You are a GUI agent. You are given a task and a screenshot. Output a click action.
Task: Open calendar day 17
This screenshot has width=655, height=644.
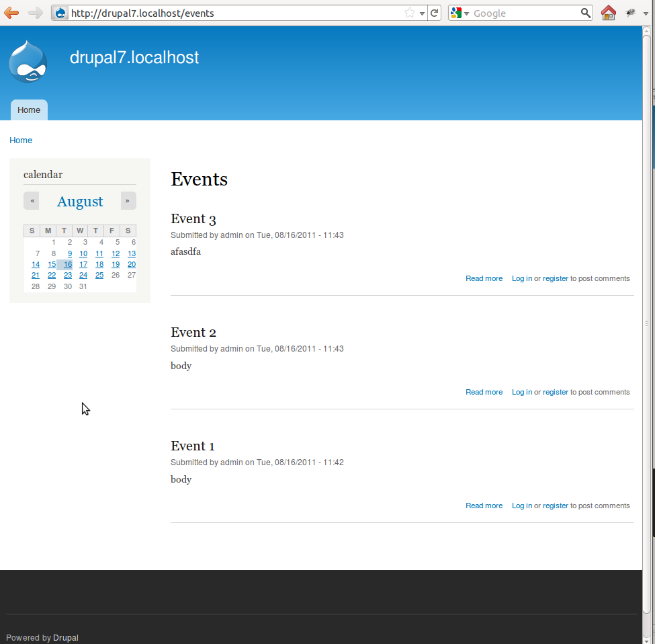[x=83, y=265]
